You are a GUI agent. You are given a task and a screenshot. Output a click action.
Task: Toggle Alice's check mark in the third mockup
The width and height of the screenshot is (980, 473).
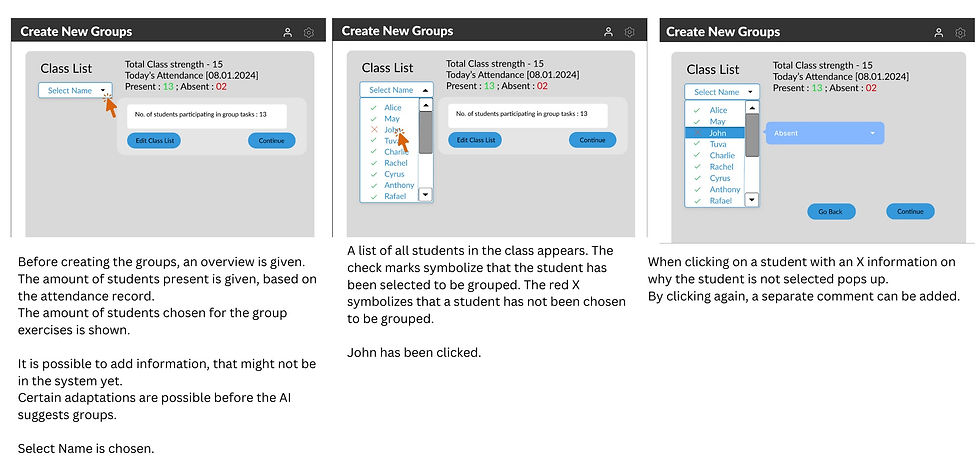[697, 110]
